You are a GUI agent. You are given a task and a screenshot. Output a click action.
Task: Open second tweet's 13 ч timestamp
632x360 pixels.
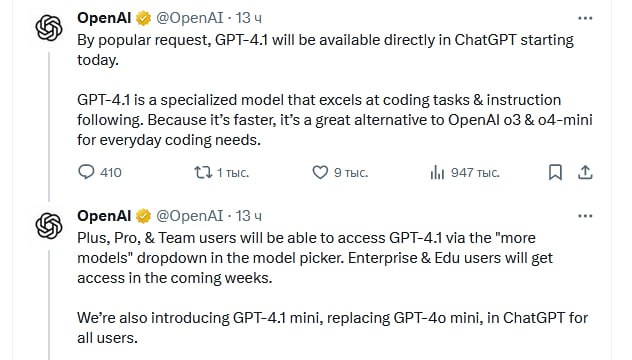pyautogui.click(x=248, y=216)
